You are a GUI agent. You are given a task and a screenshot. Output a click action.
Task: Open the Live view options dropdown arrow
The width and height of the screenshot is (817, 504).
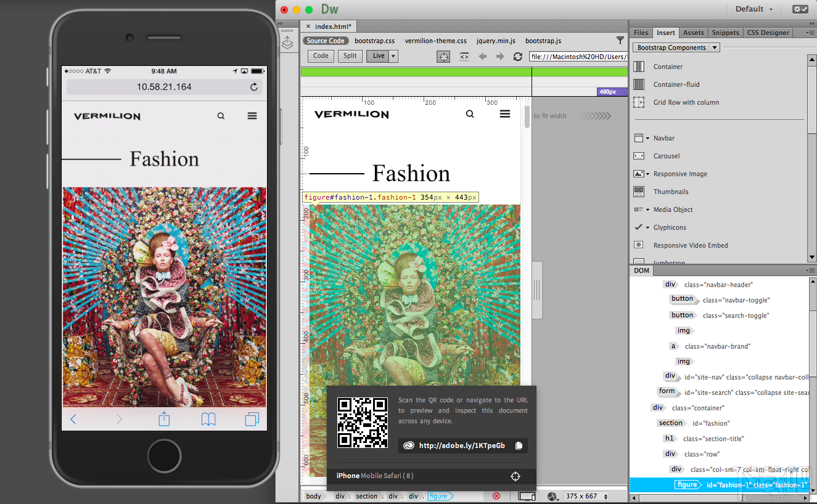(393, 55)
